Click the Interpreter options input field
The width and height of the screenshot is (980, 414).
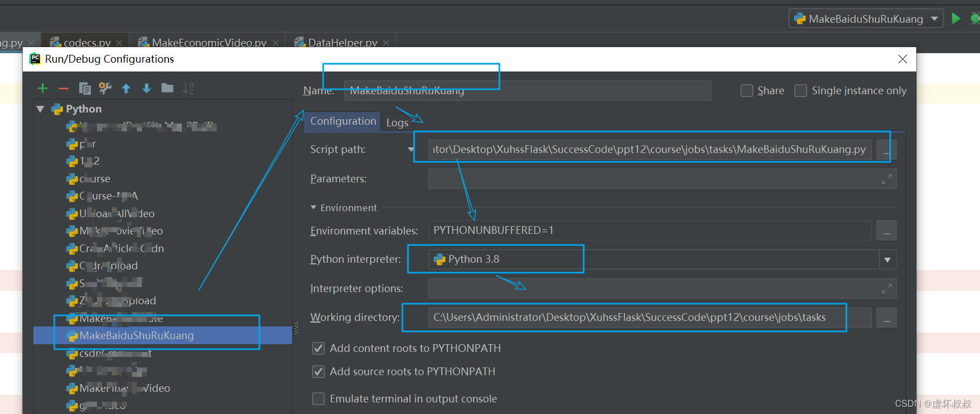662,289
